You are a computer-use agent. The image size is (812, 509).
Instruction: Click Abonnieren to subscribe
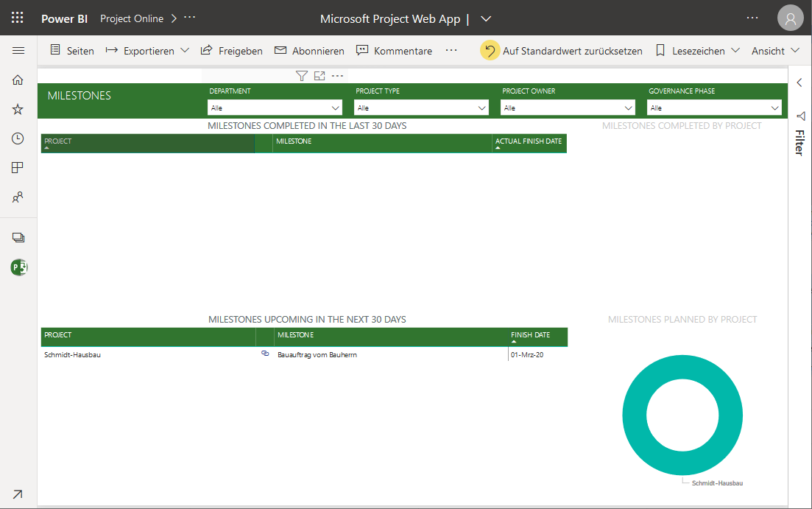[309, 50]
